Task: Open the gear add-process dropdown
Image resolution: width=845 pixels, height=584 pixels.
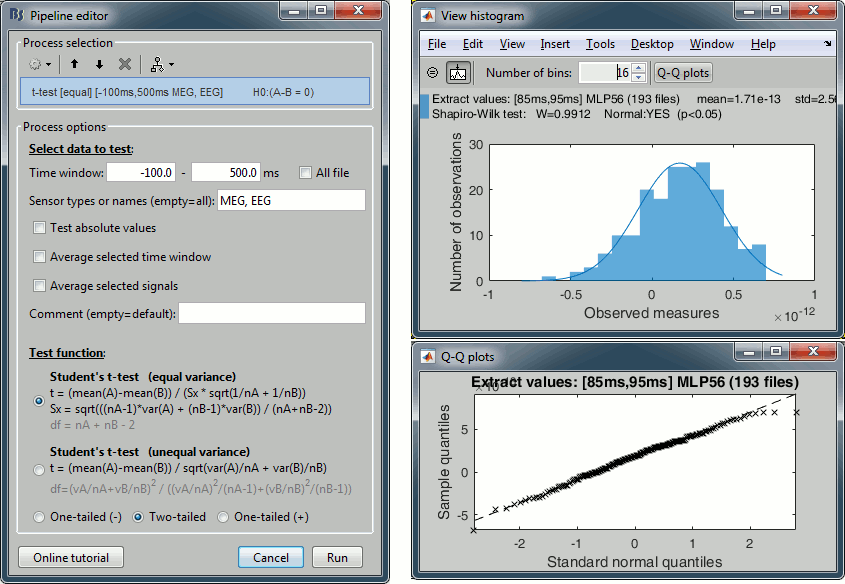Action: (x=40, y=64)
